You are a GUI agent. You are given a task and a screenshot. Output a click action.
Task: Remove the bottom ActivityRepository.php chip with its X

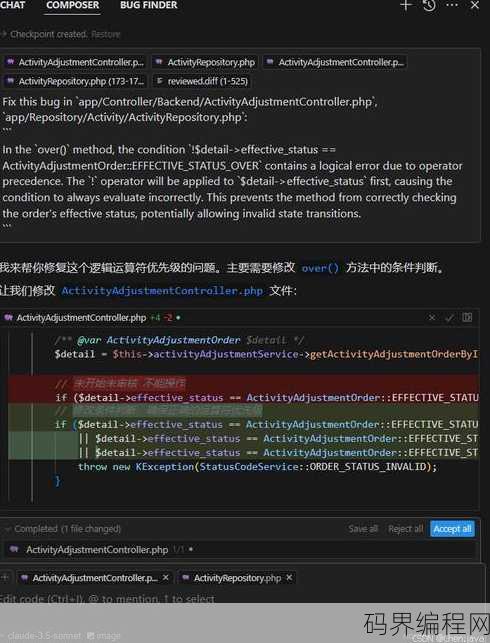(x=289, y=577)
